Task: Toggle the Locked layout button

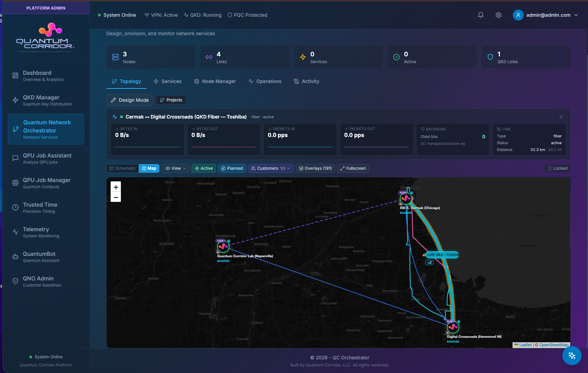Action: click(x=557, y=168)
